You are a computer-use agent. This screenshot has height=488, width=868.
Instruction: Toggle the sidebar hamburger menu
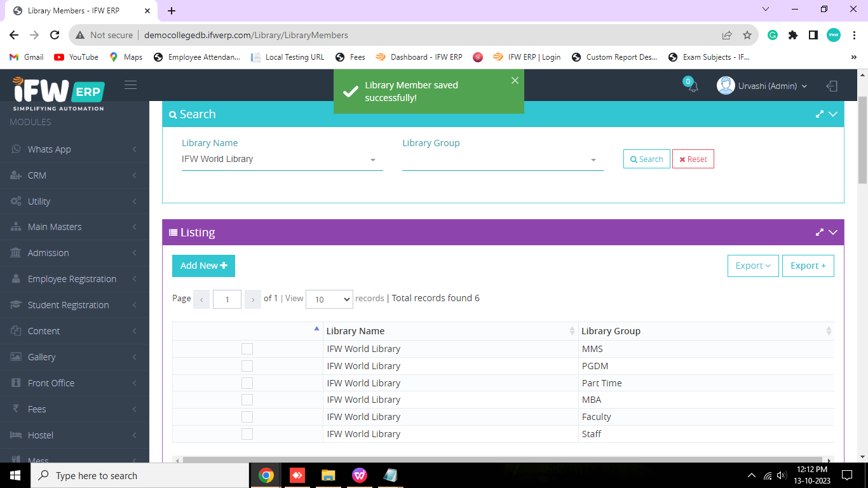pyautogui.click(x=131, y=85)
